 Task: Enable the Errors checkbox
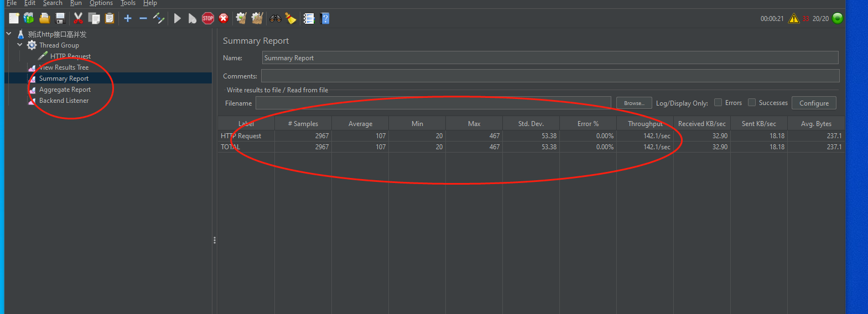pyautogui.click(x=718, y=102)
